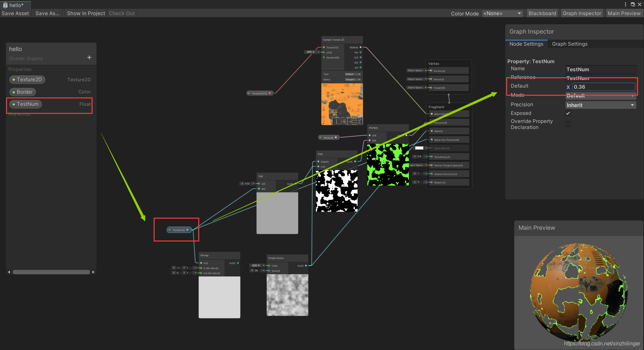Viewport: 644px width, 350px height.
Task: Click the Out(1) output port of Remap node
Action: 238,263
